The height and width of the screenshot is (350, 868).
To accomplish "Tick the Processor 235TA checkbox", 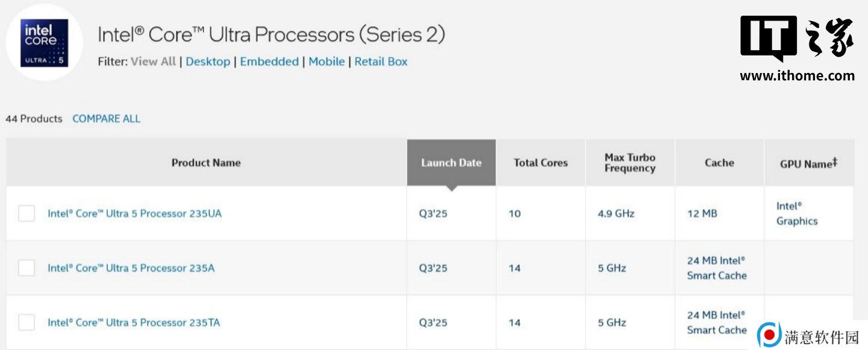I will (27, 322).
